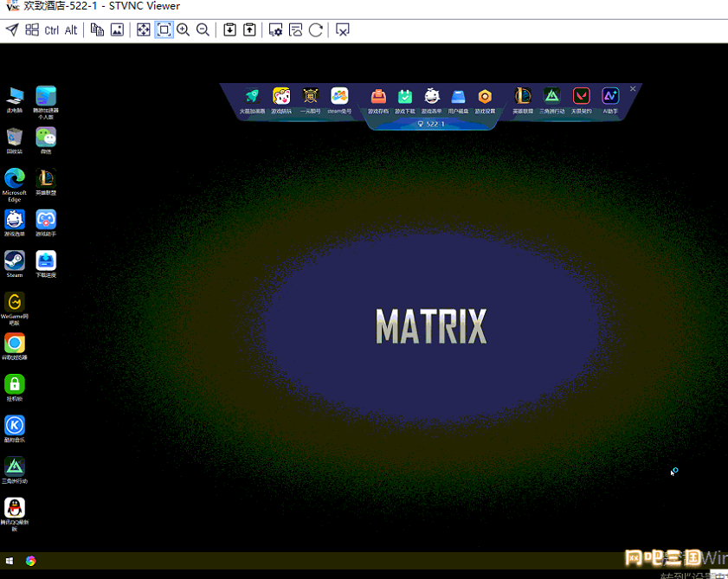
Task: Select the This PC desktop icon
Action: (15, 100)
